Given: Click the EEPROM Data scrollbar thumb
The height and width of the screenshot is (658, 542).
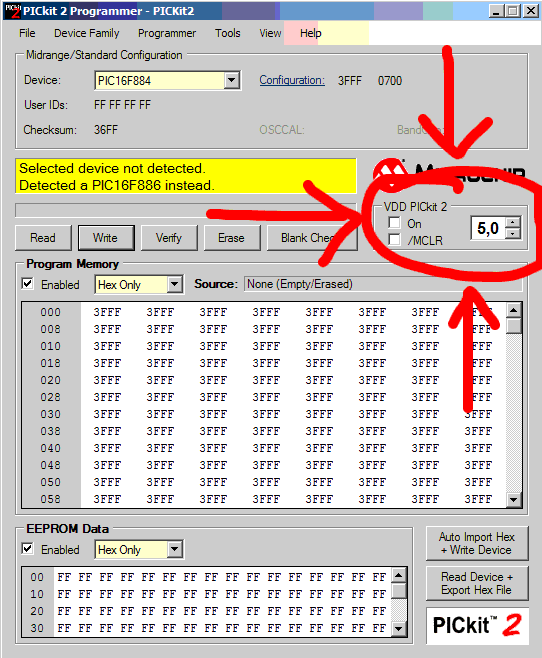Looking at the screenshot, I should pos(399,590).
